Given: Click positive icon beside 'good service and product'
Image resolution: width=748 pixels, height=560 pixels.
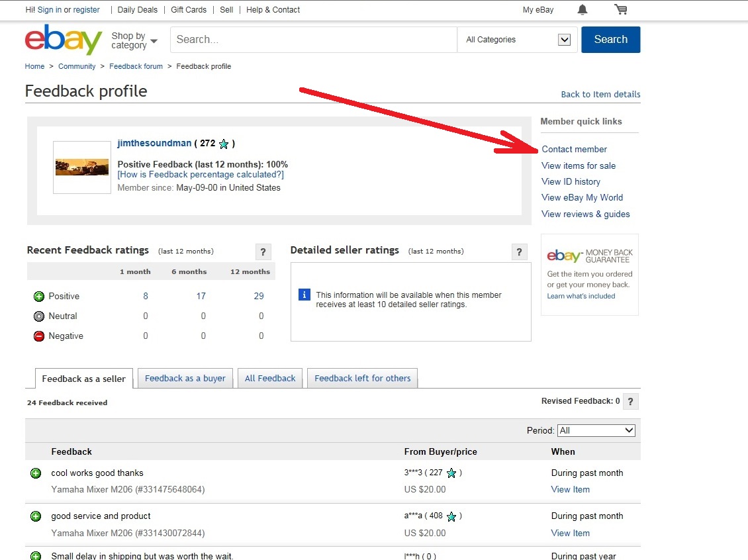Looking at the screenshot, I should 36,516.
